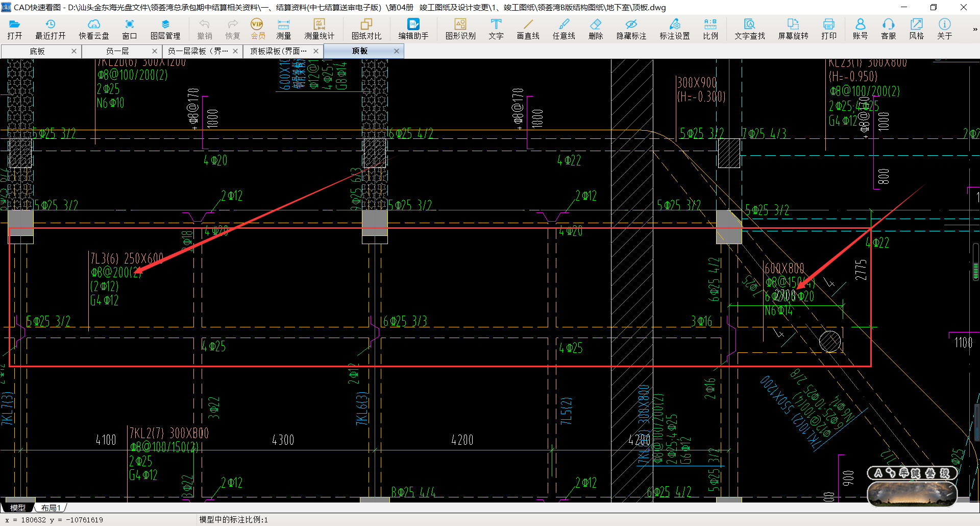The image size is (980, 526).
Task: Click the 比例 scale tool
Action: 710,29
